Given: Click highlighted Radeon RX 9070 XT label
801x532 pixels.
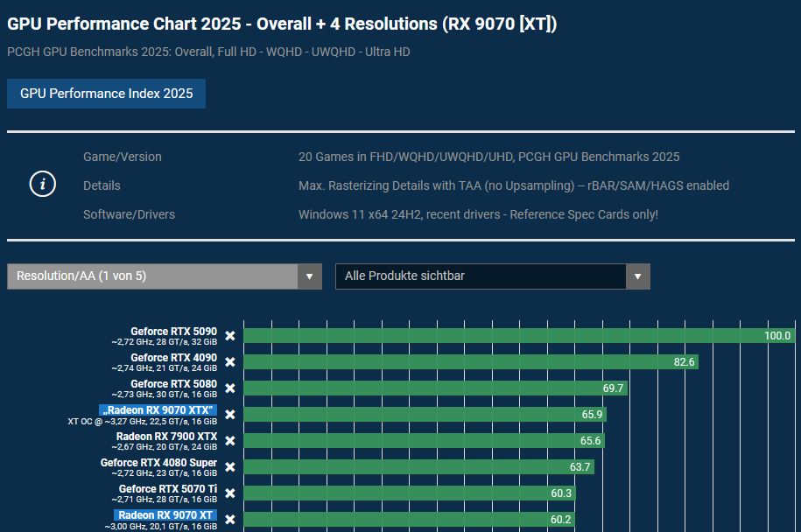Looking at the screenshot, I should tap(165, 515).
